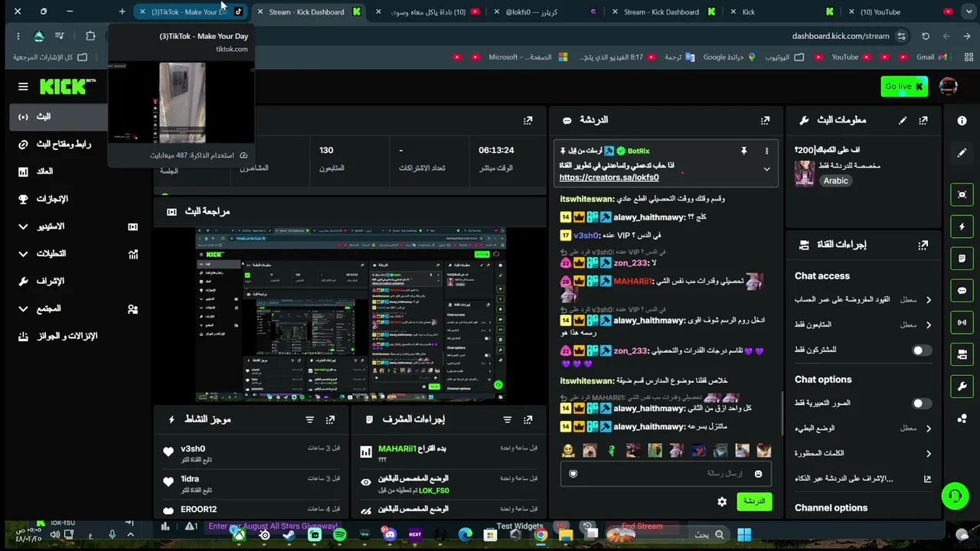Select البث in the sidebar
This screenshot has height=551, width=980.
pyautogui.click(x=57, y=117)
